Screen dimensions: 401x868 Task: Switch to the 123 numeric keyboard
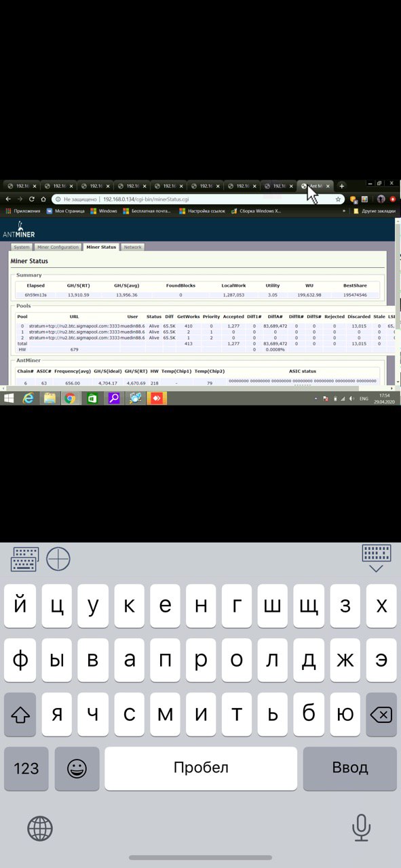[x=26, y=768]
